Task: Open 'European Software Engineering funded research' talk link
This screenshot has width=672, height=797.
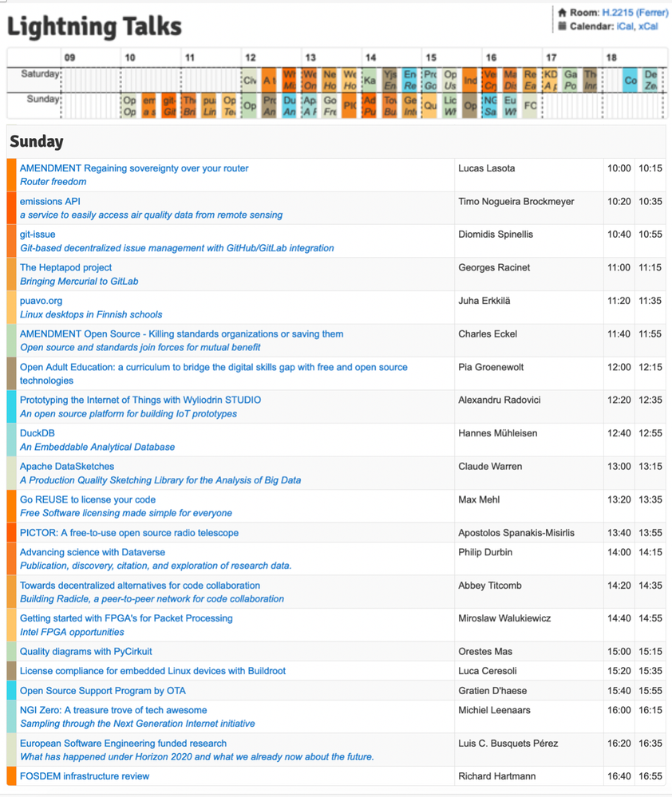Action: (123, 743)
